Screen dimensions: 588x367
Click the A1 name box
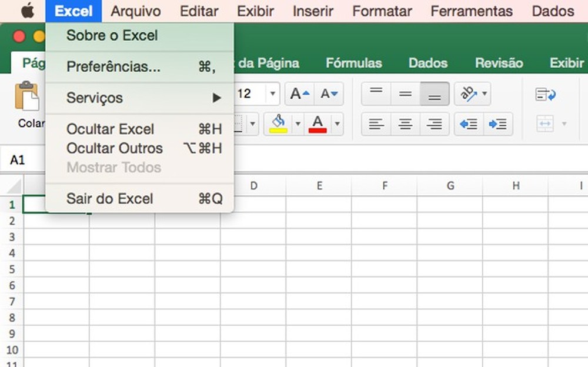(x=18, y=159)
